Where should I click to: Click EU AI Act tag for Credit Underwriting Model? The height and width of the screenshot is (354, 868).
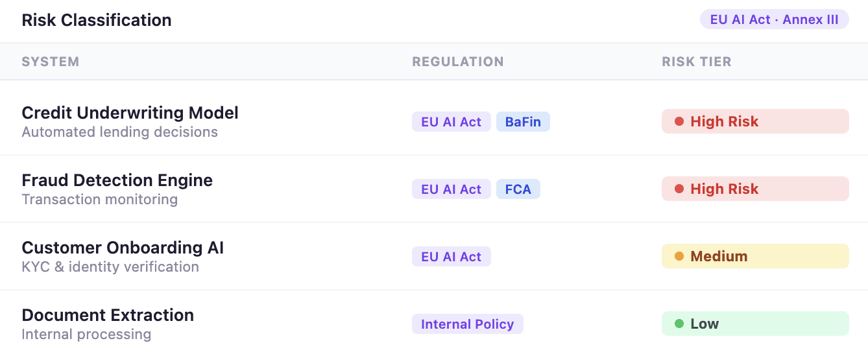(x=451, y=122)
